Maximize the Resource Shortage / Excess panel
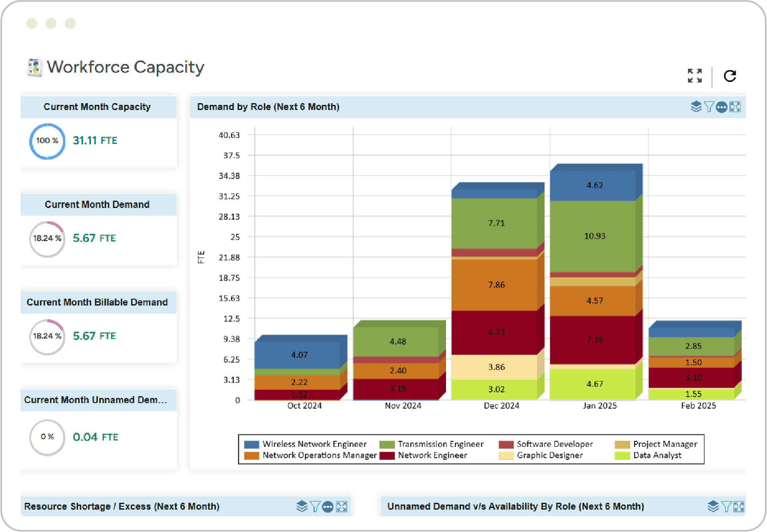The image size is (767, 532). (342, 507)
